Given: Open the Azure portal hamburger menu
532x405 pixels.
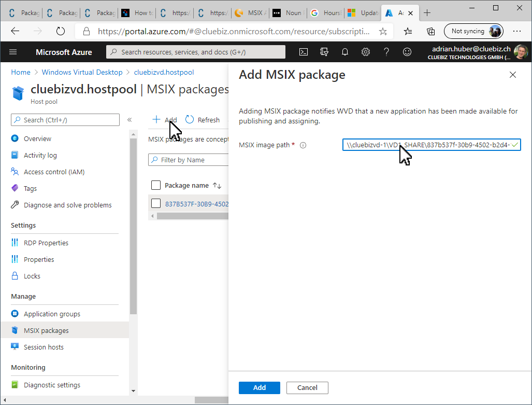Looking at the screenshot, I should tap(13, 52).
